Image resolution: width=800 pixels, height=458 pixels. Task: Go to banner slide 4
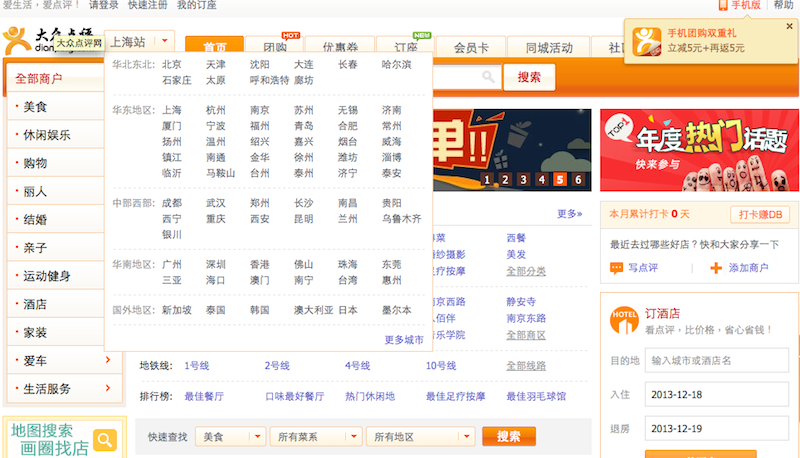pos(542,180)
